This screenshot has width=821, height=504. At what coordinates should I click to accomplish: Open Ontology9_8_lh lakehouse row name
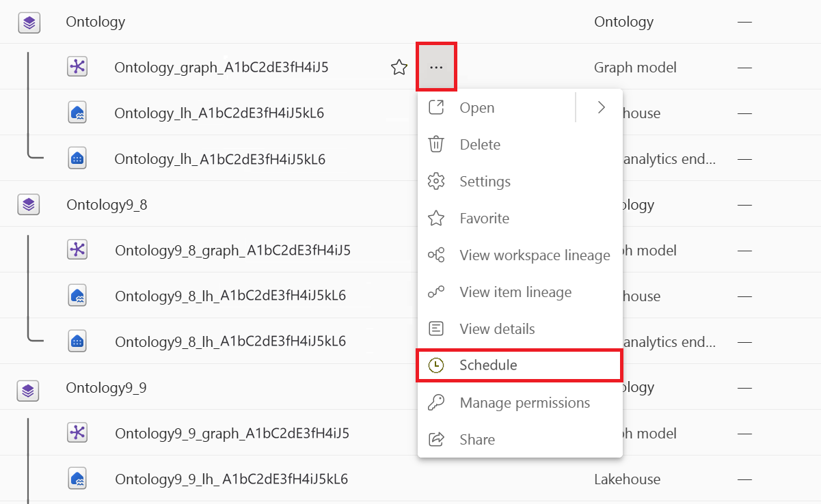(230, 296)
